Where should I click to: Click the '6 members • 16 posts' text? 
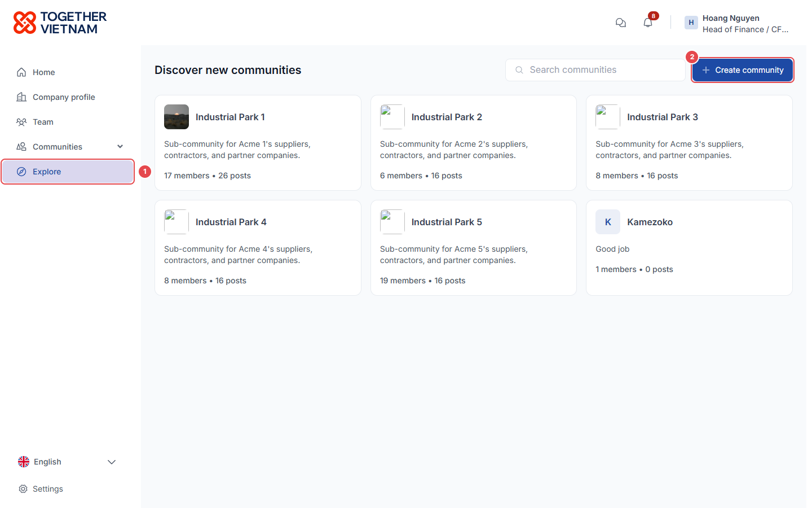pyautogui.click(x=421, y=176)
